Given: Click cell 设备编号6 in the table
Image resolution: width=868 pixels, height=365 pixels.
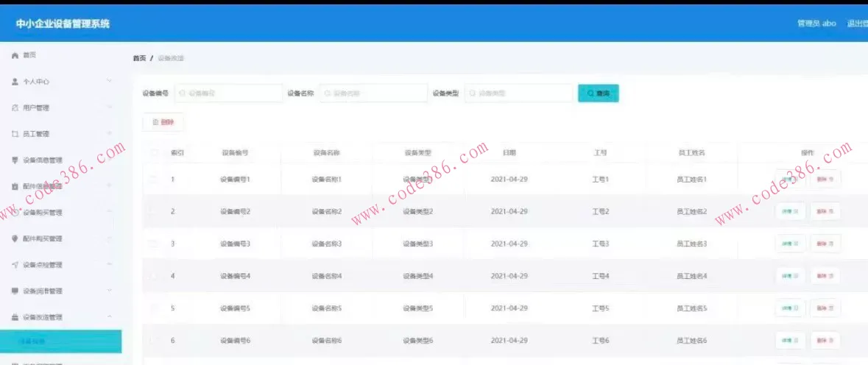Looking at the screenshot, I should pyautogui.click(x=236, y=340).
